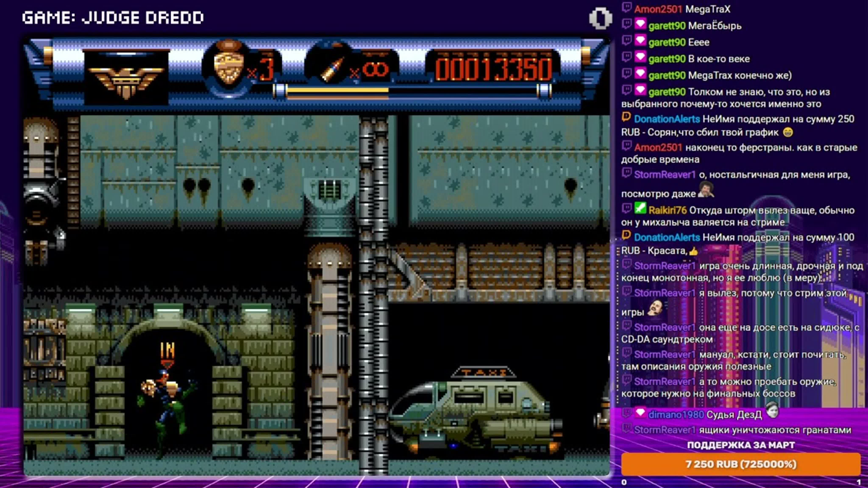Image resolution: width=868 pixels, height=488 pixels.
Task: Click the TAXI roof sign on the hover car
Action: tap(484, 372)
